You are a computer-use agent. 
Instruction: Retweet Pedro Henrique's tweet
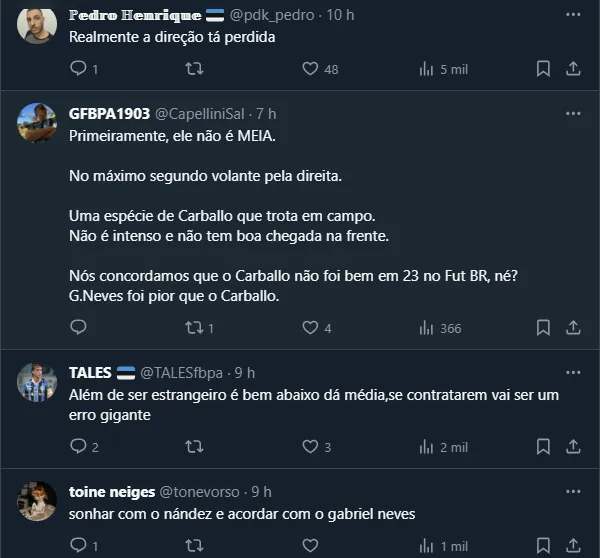[x=196, y=69]
